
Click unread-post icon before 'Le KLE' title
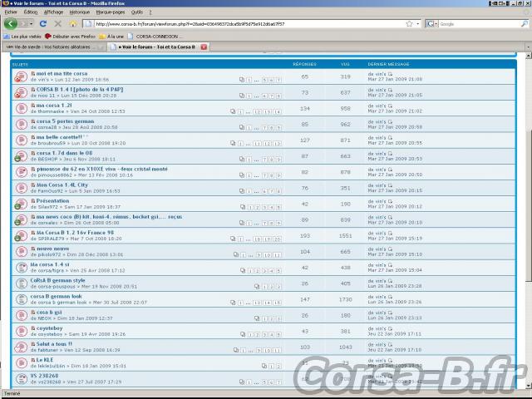33,360
